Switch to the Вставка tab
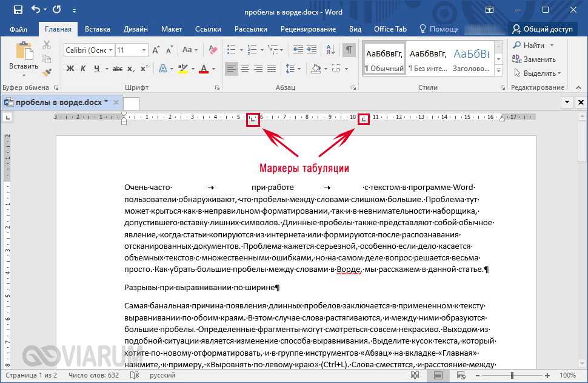The width and height of the screenshot is (588, 383). pyautogui.click(x=98, y=29)
